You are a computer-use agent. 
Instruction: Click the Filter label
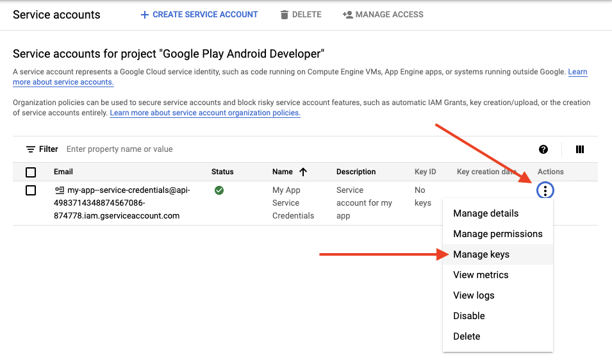49,149
